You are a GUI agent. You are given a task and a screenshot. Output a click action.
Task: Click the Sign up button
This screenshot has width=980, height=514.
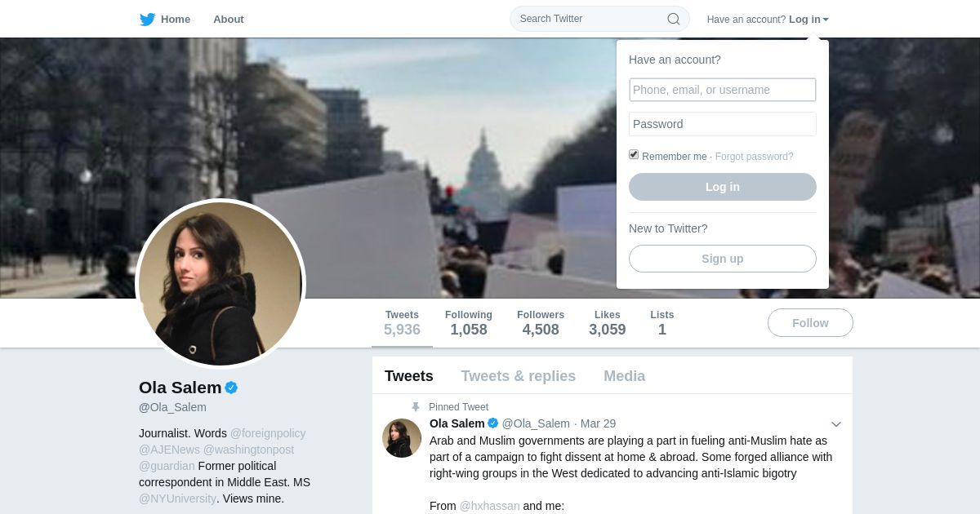point(722,259)
